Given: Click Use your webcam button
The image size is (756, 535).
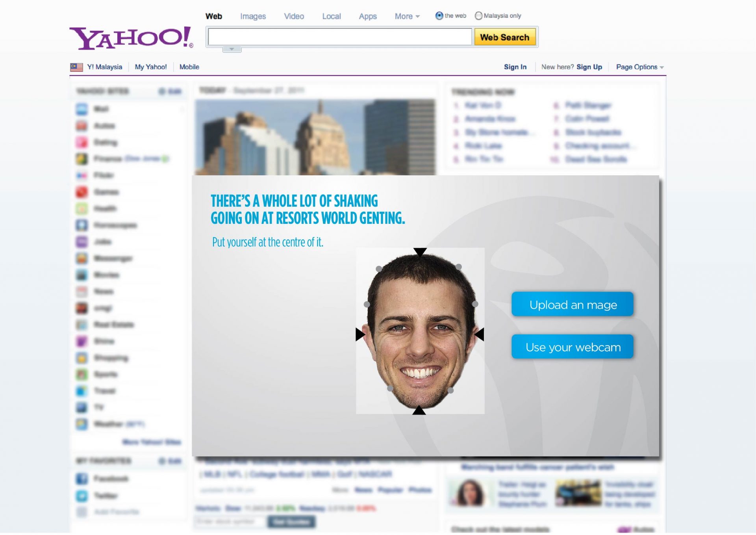Looking at the screenshot, I should 572,347.
